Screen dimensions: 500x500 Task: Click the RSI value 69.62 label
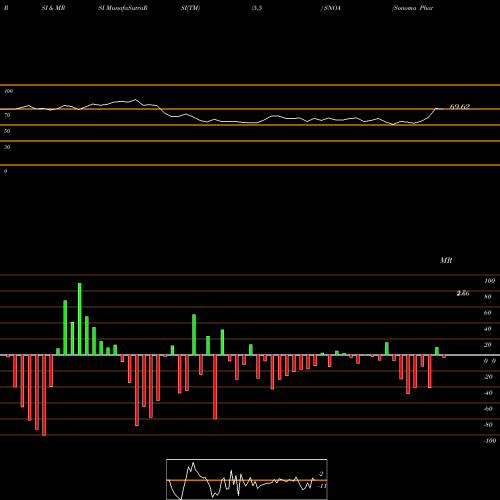[460, 107]
